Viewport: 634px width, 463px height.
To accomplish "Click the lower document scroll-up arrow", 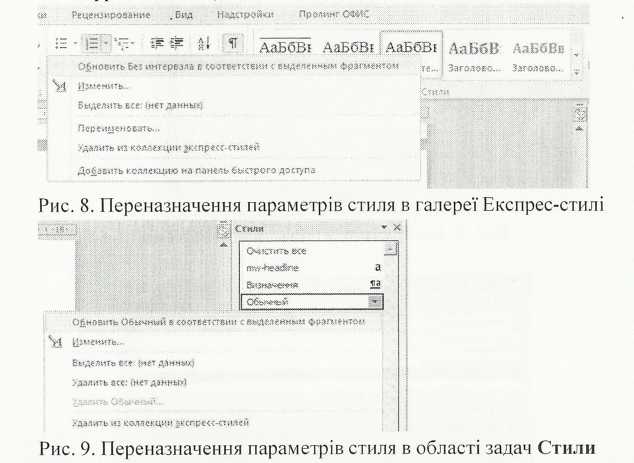I will [223, 245].
